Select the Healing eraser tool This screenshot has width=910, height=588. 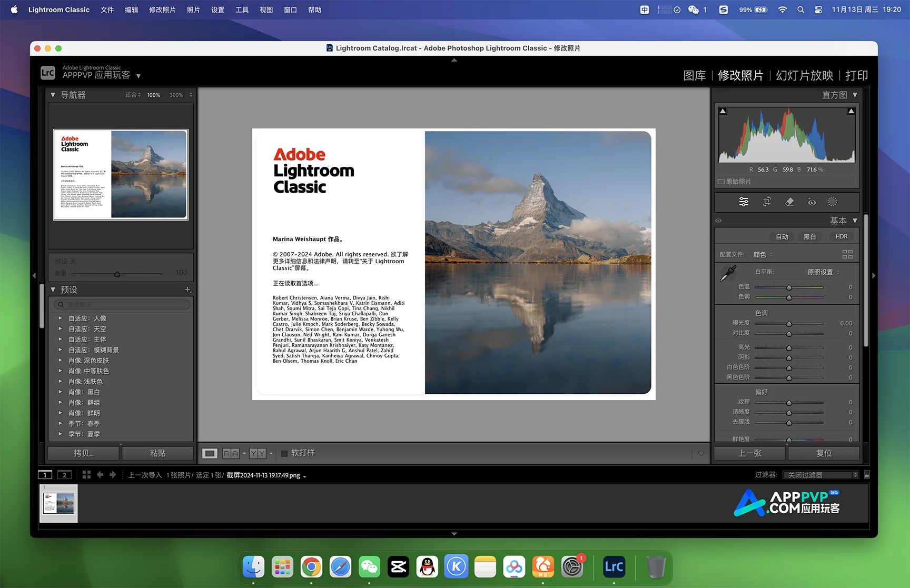(789, 202)
